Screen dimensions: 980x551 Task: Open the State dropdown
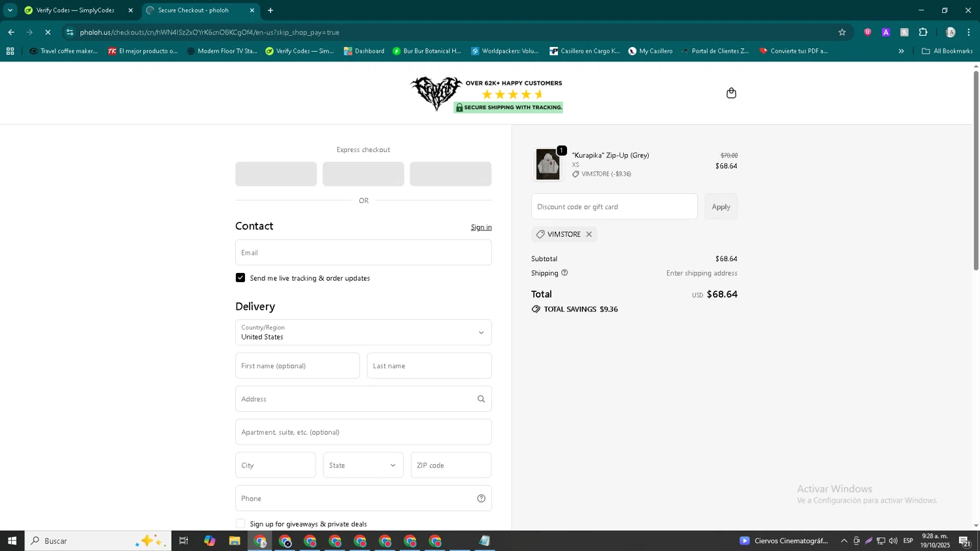click(x=363, y=465)
